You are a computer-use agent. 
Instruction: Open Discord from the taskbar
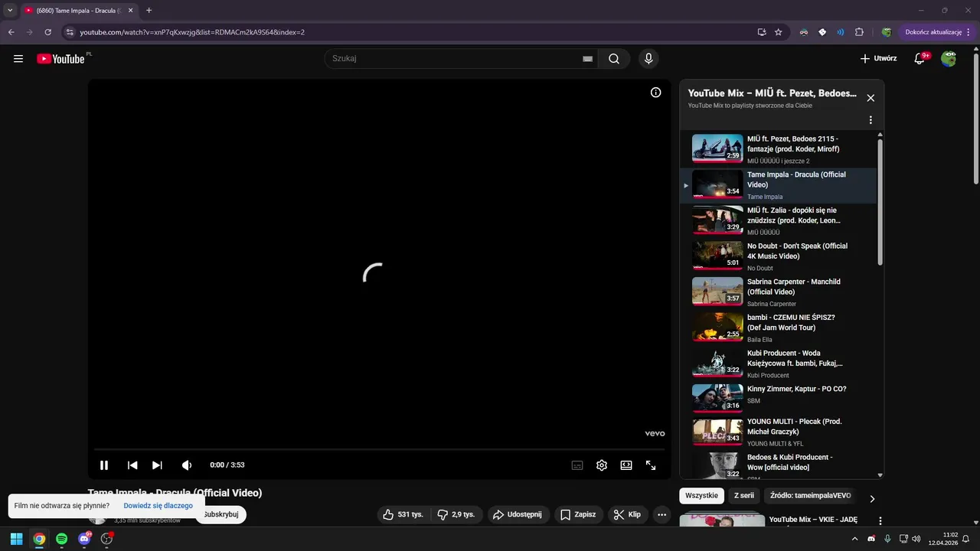coord(84,539)
